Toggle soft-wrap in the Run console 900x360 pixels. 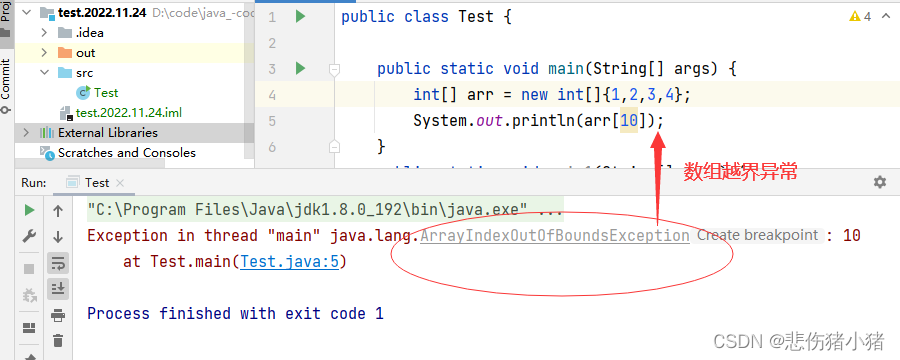click(58, 264)
